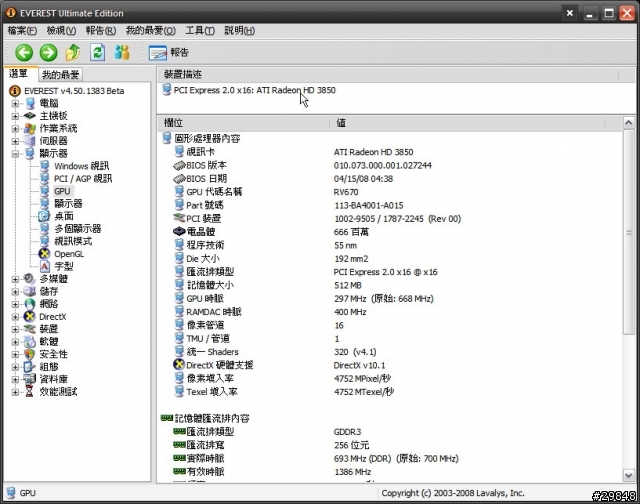Select the GPU 時脈 row

point(391,299)
